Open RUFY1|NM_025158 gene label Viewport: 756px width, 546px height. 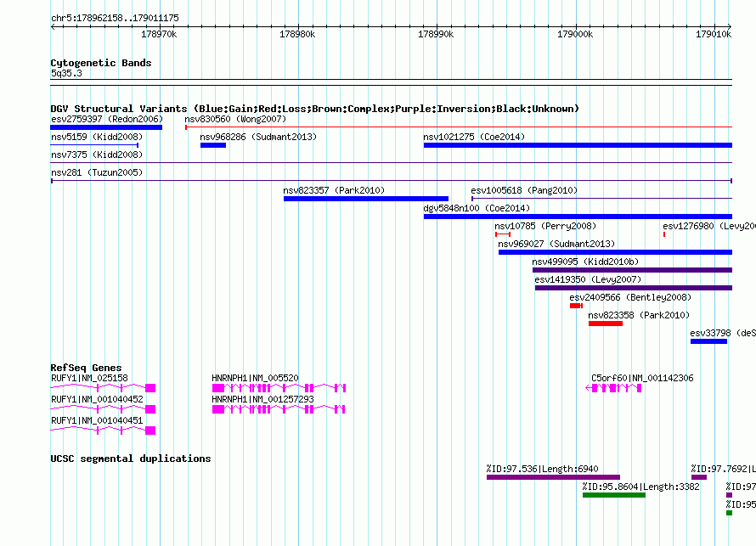pos(89,379)
